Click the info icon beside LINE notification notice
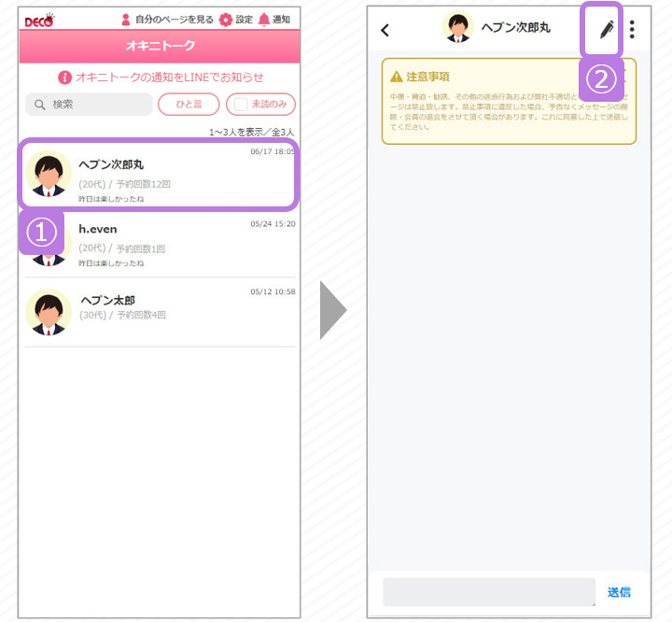This screenshot has width=672, height=622. point(64,78)
